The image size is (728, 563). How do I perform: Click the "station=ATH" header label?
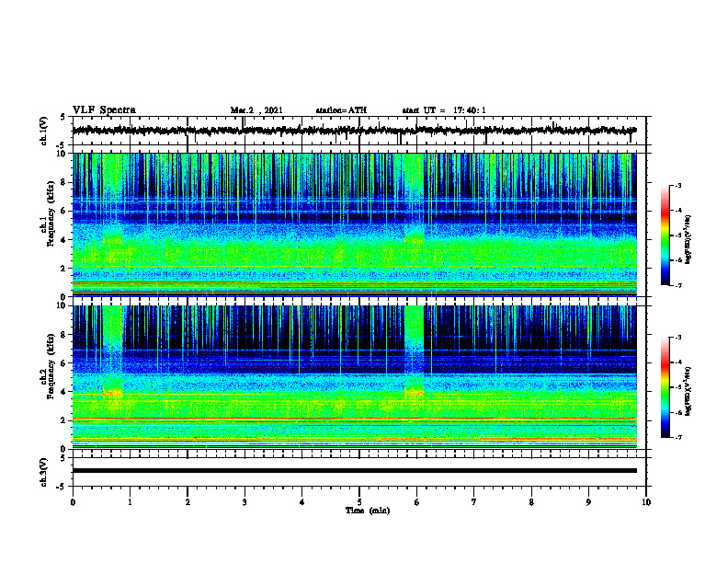tap(341, 110)
